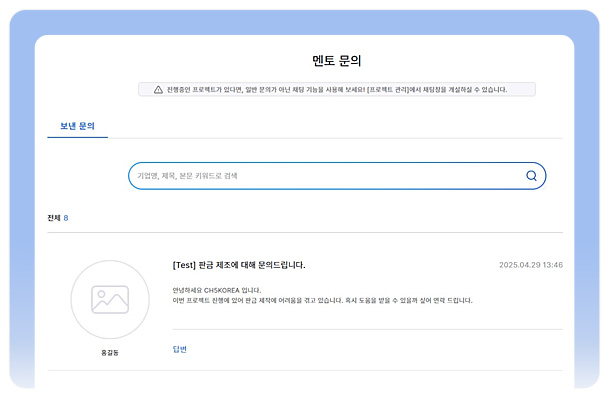The width and height of the screenshot is (610, 410).
Task: Click the 2025.04.29 13:46 timestamp
Action: [530, 265]
